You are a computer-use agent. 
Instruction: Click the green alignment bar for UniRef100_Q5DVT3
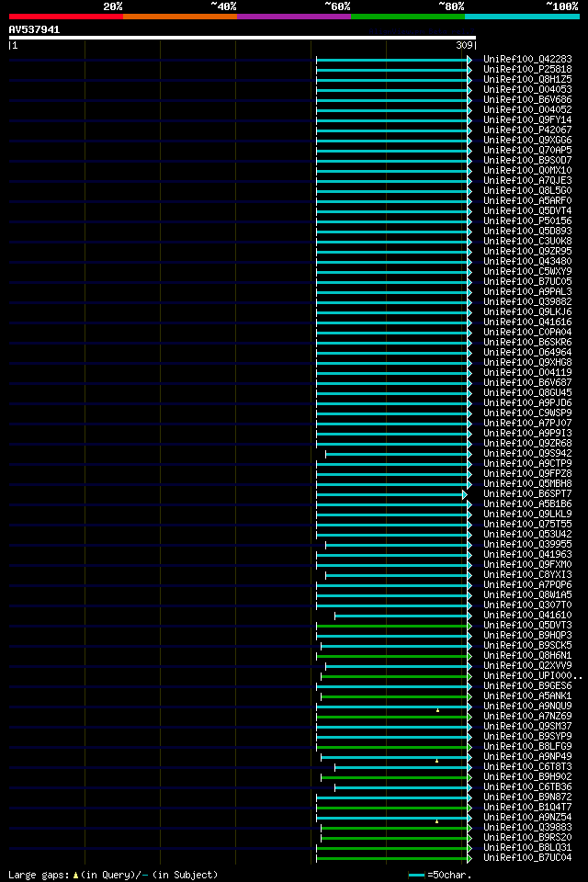(x=392, y=626)
